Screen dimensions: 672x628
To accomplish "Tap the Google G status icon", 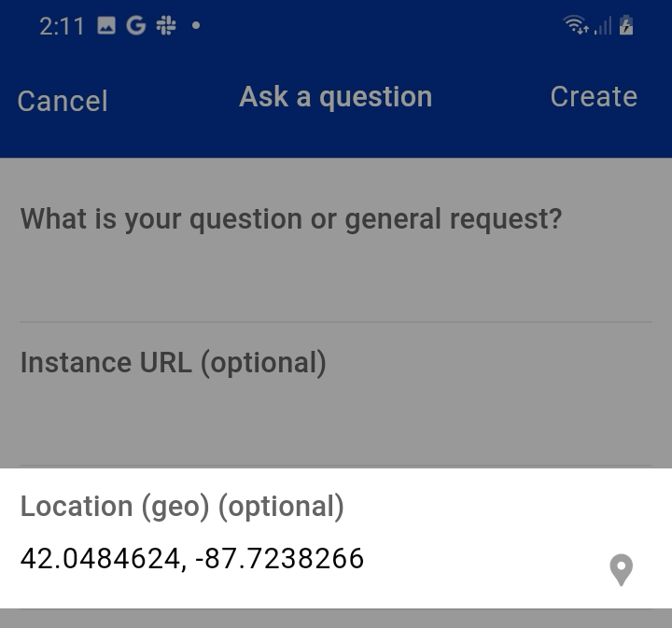I will 136,26.
